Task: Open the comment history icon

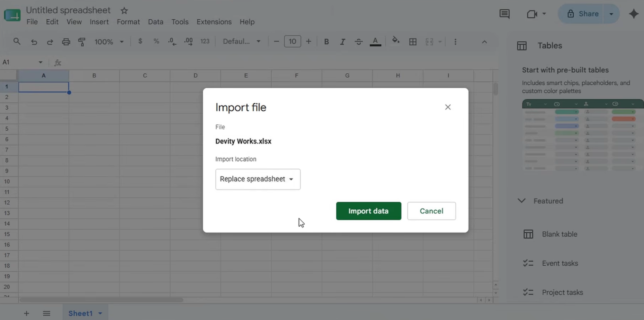Action: 504,14
